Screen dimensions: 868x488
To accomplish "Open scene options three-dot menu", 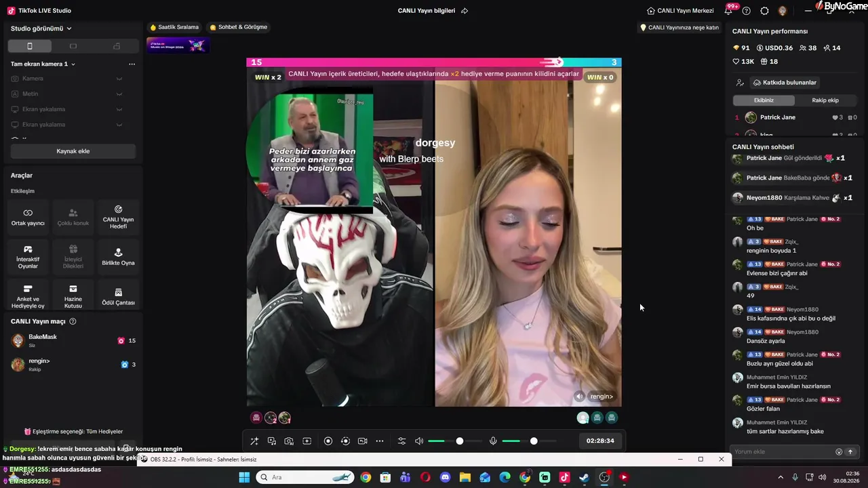I will [x=132, y=64].
